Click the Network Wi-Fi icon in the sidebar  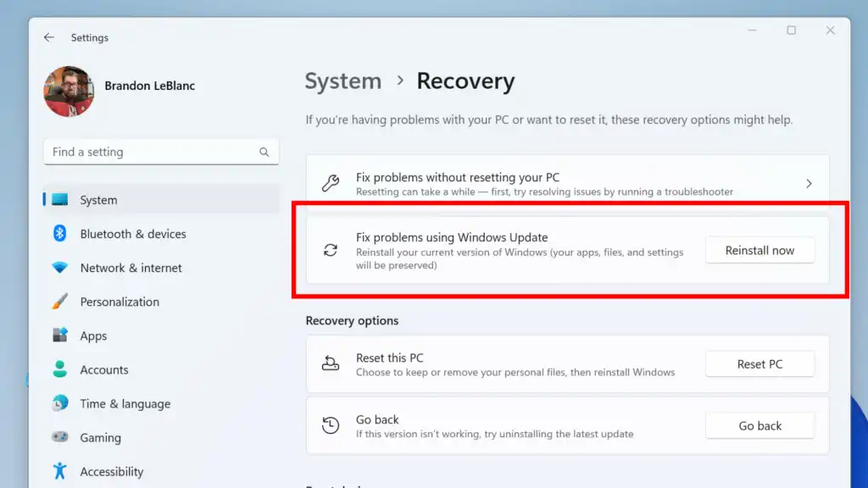pyautogui.click(x=60, y=268)
